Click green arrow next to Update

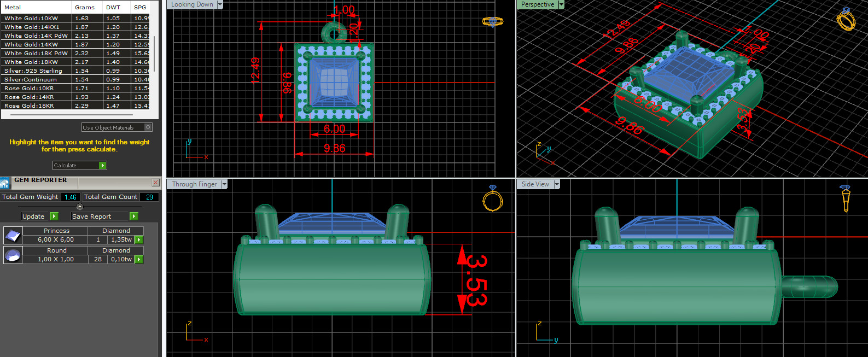point(54,216)
